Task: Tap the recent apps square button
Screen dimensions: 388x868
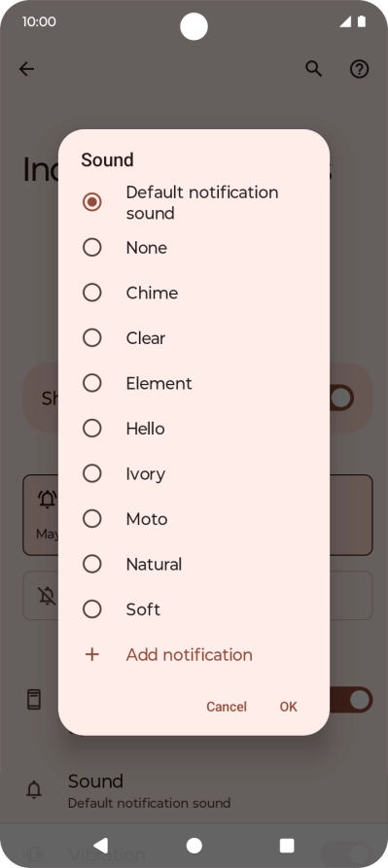Action: pos(287,846)
